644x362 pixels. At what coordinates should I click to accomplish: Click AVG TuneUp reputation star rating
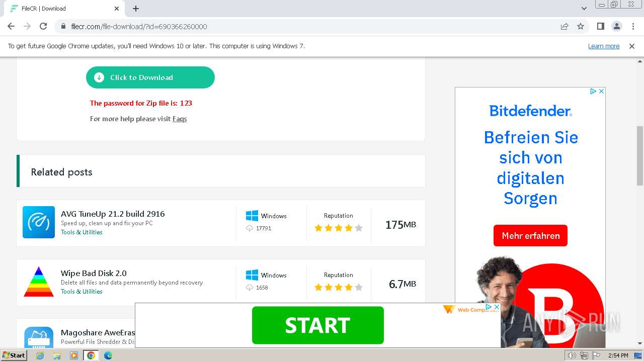click(x=339, y=228)
